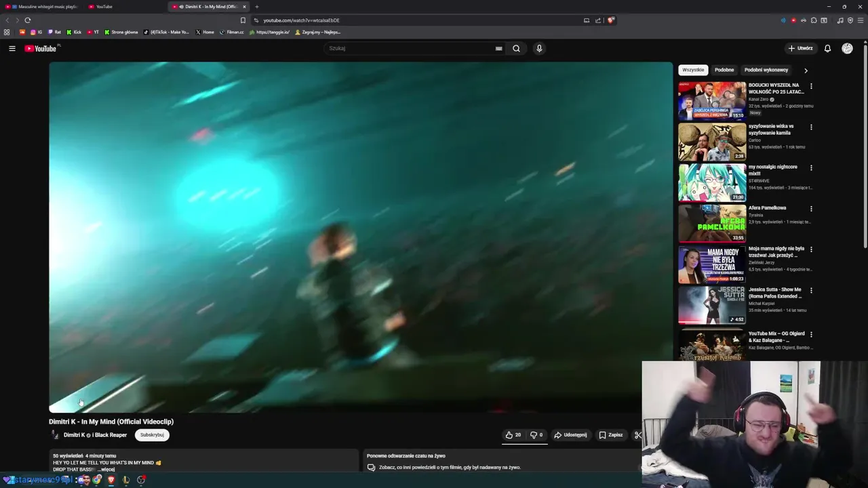Open the Dimitri K channel avatar
Screen dimensions: 868x488
[x=56, y=435]
